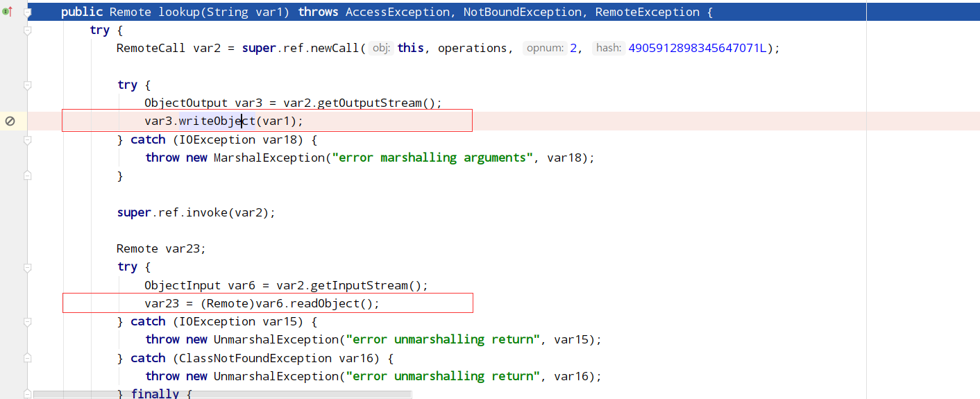Viewport: 980px width, 399px height.
Task: Click the opnum: parameter hint
Action: point(545,49)
